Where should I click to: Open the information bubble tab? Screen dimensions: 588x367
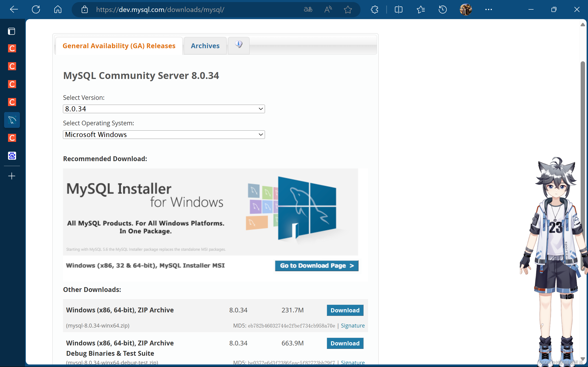point(239,45)
